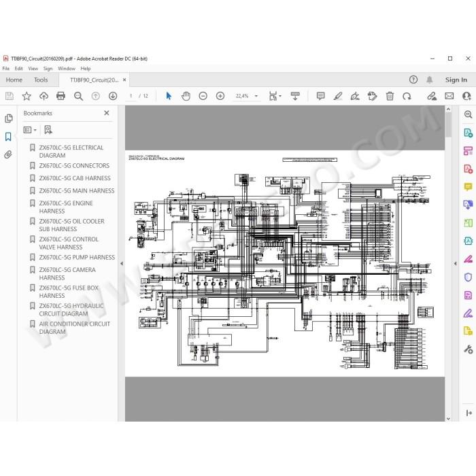Open the Window menu
476x476 pixels.
(67, 69)
